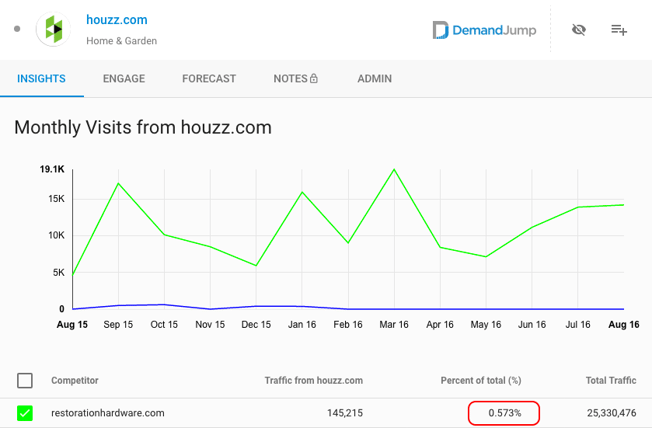Click the 25,330,476 total traffic value
The height and width of the screenshot is (428, 652).
(611, 413)
